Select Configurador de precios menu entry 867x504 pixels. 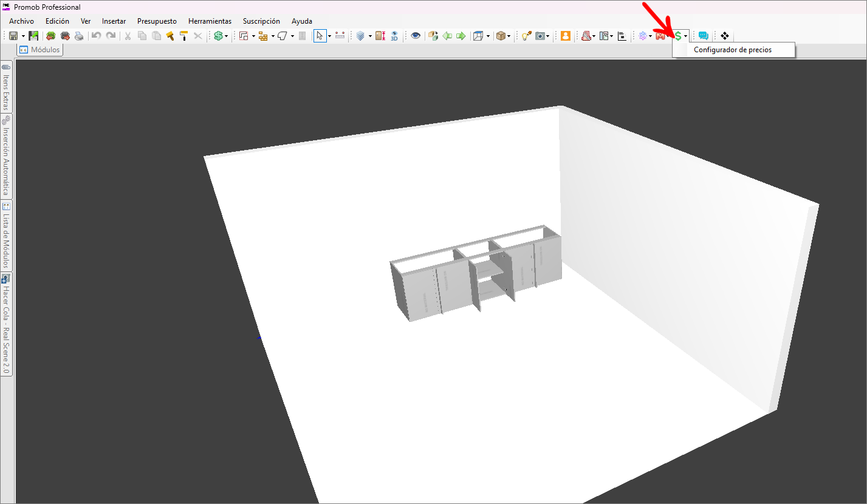733,50
